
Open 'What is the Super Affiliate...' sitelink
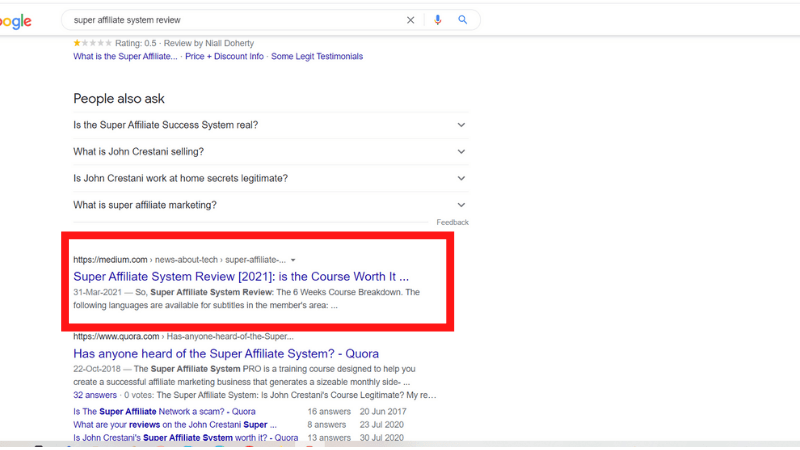click(125, 56)
